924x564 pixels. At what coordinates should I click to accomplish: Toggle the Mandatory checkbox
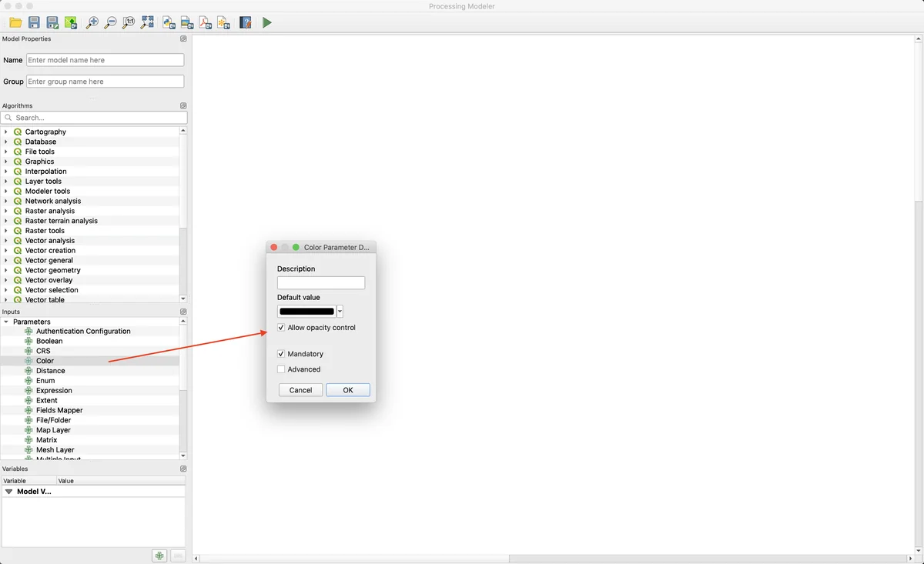(281, 354)
